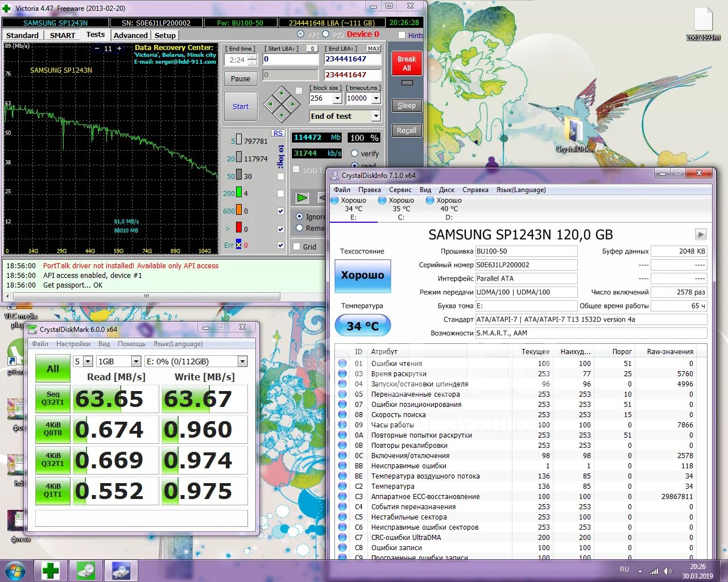728x582 pixels.
Task: Click minus zoom control on Victoria graph
Action: click(97, 49)
